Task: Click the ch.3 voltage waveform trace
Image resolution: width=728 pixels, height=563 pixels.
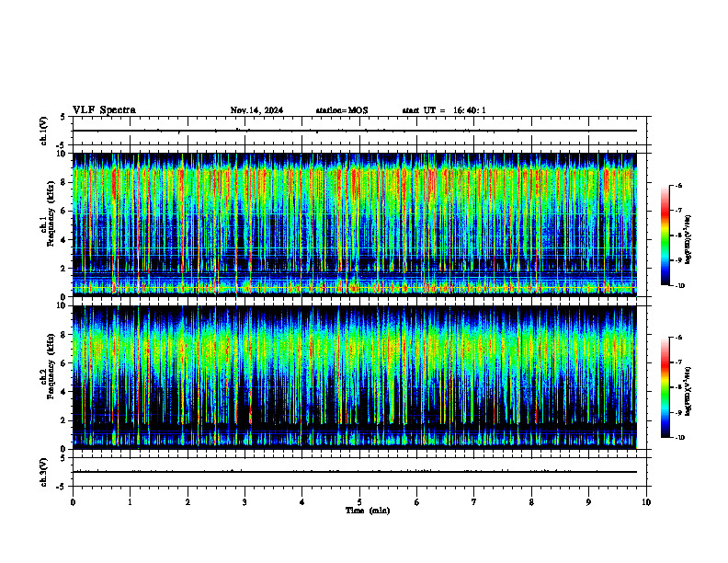Action: 354,472
